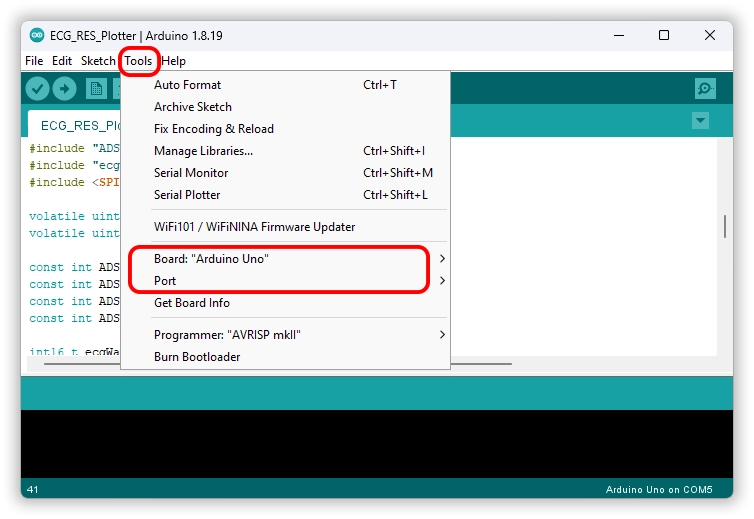The width and height of the screenshot is (754, 519).
Task: Click the Verify checkmark toolbar icon
Action: pyautogui.click(x=38, y=89)
